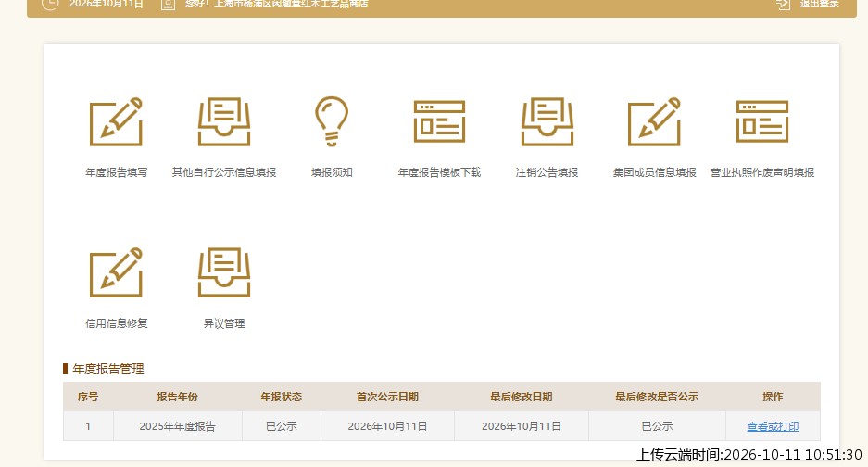
Task: Open the 年度报告填写 pencil icon
Action: (116, 122)
